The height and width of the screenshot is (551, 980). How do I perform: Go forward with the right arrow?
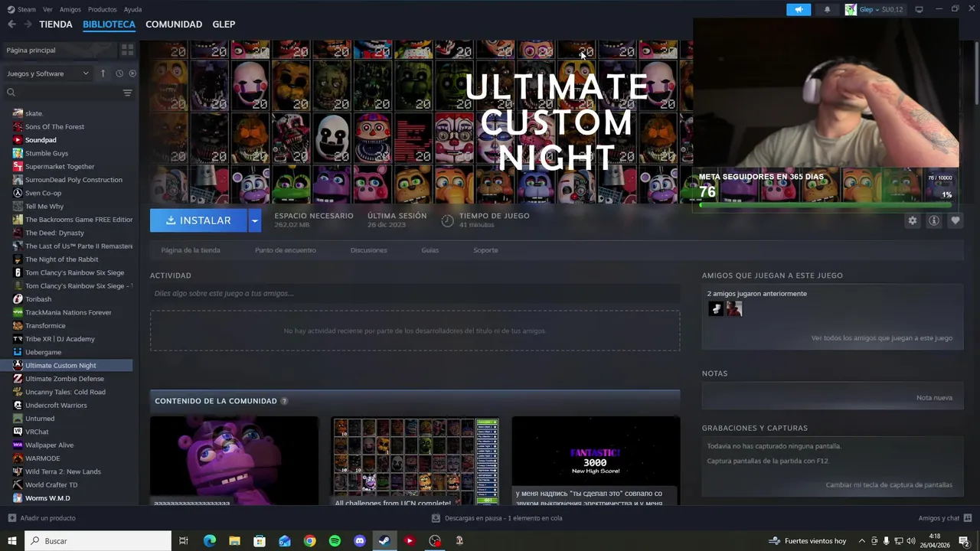pos(28,24)
